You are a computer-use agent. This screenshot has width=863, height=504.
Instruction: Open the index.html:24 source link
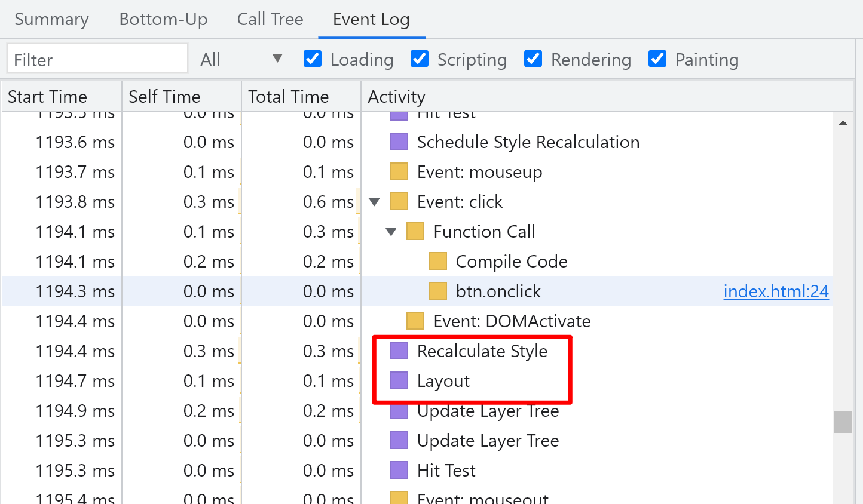tap(776, 291)
